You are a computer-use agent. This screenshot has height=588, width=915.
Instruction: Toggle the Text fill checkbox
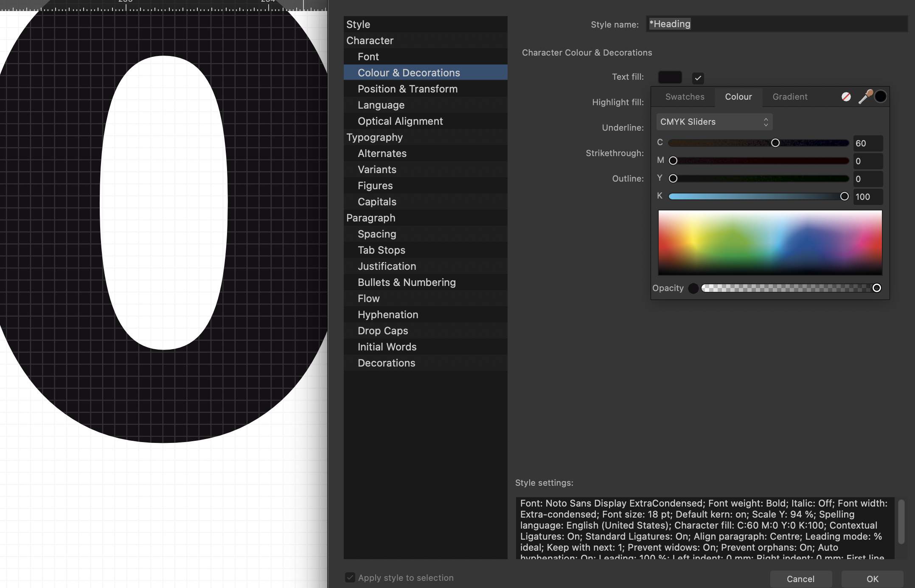(x=698, y=78)
